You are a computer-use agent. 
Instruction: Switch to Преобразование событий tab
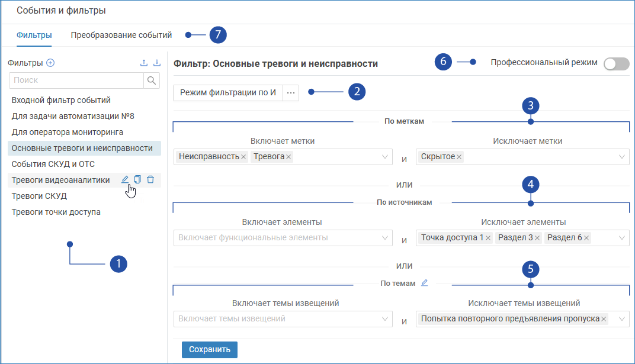point(121,35)
